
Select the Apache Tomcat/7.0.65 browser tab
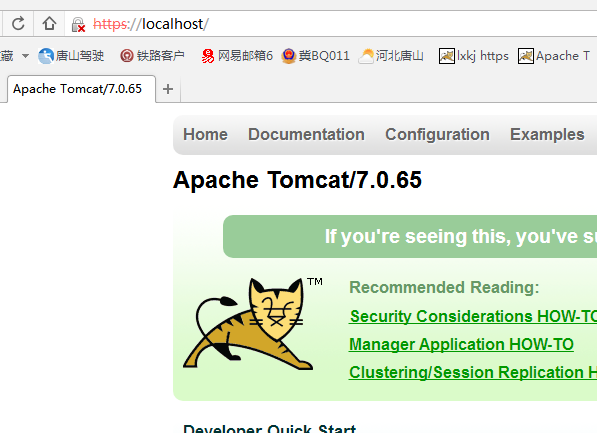(81, 89)
